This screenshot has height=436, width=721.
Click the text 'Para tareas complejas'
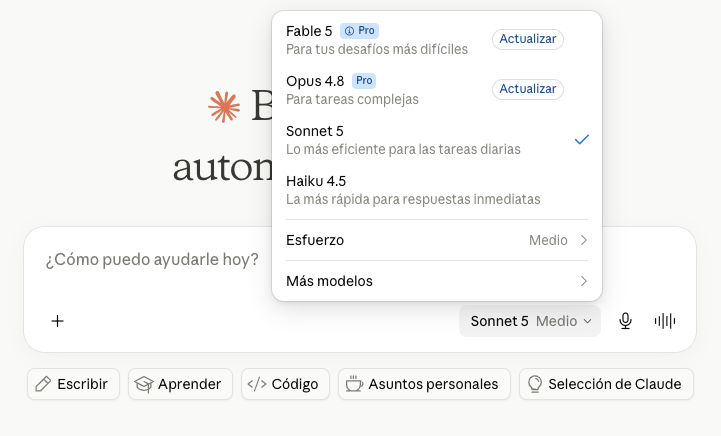(x=352, y=99)
